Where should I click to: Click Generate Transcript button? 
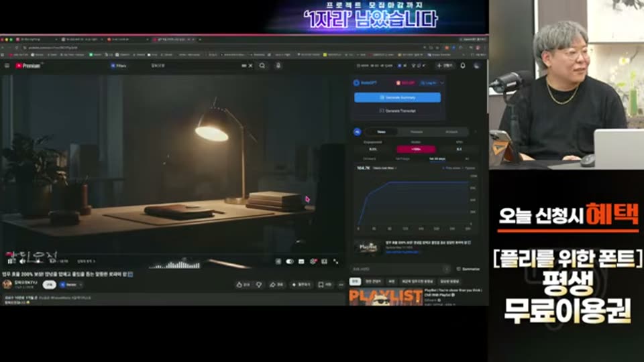click(x=398, y=111)
